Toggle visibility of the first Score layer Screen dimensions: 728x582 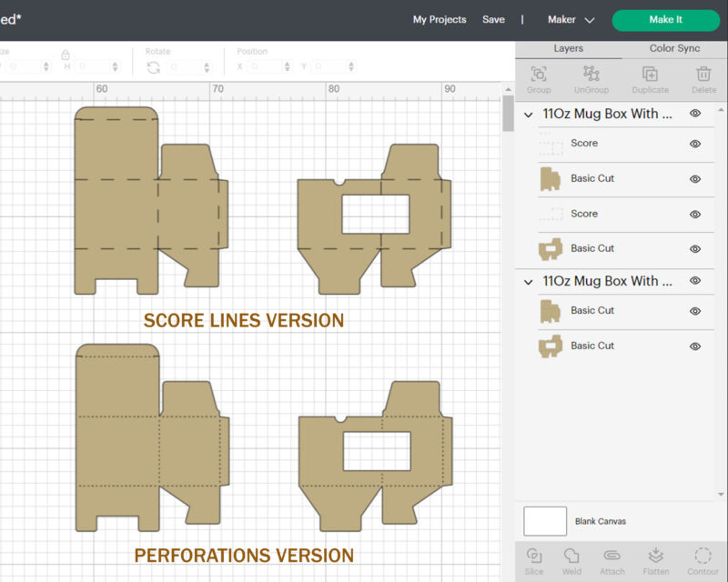(x=695, y=144)
